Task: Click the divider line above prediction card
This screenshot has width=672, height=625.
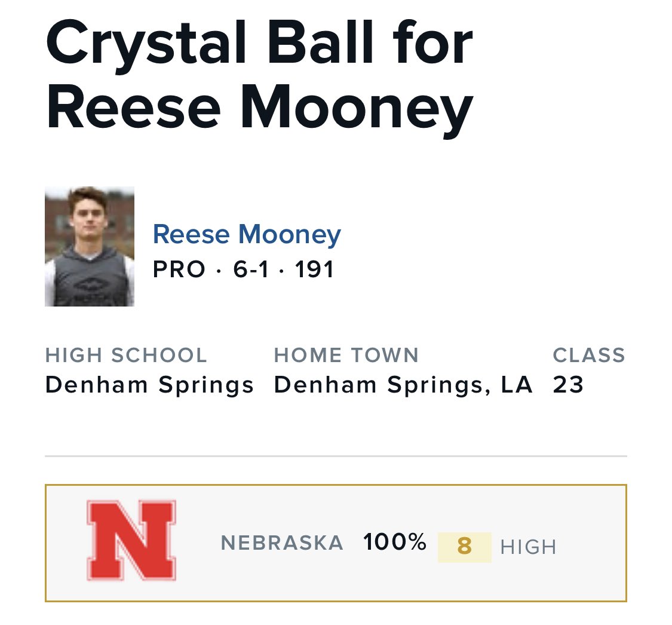Action: 336,456
